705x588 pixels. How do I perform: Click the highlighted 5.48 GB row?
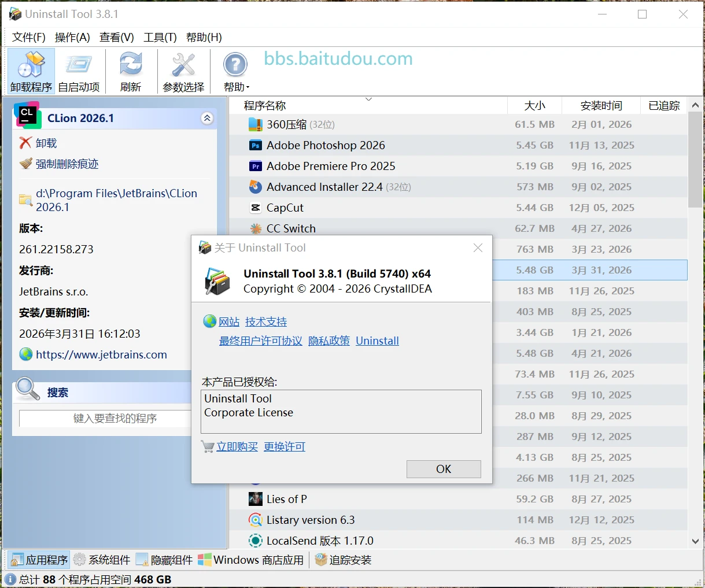590,270
